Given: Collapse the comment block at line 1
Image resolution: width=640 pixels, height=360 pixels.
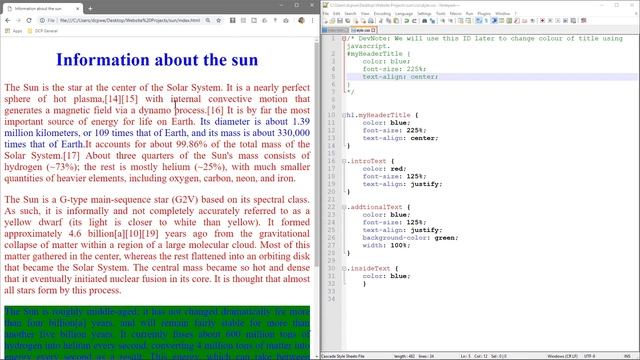Looking at the screenshot, I should pyautogui.click(x=344, y=38).
